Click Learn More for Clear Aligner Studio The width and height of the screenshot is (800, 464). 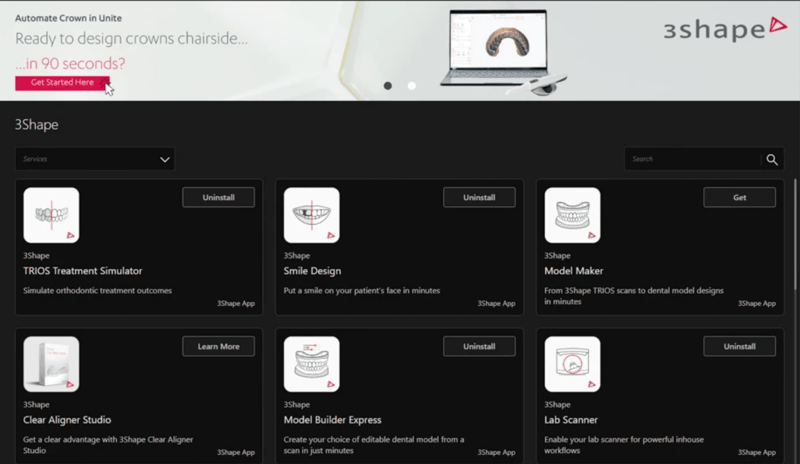218,347
